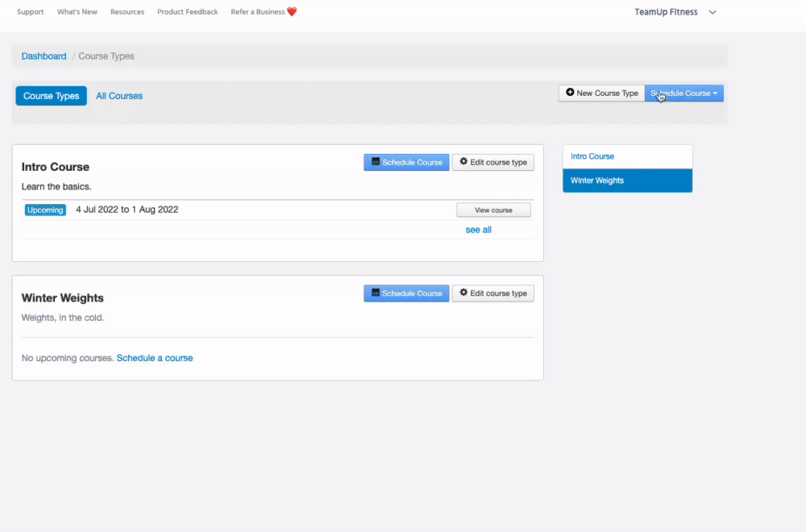Switch to the All Courses tab

(x=119, y=96)
